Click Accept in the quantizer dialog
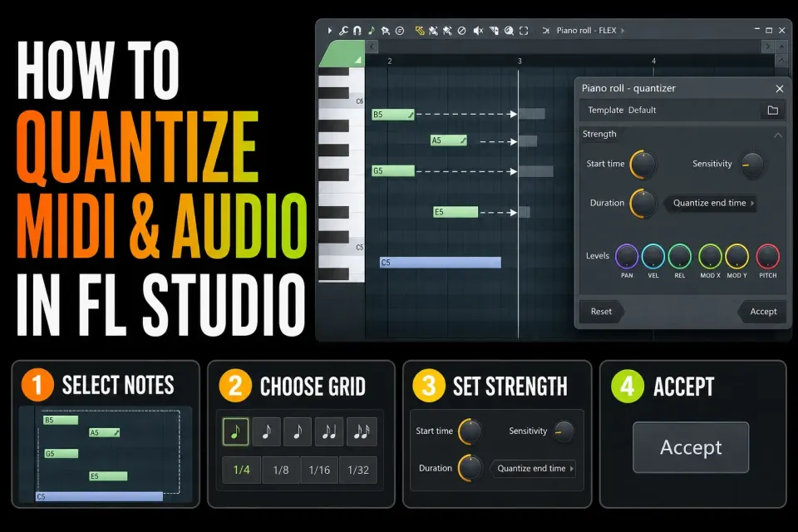 pos(762,311)
